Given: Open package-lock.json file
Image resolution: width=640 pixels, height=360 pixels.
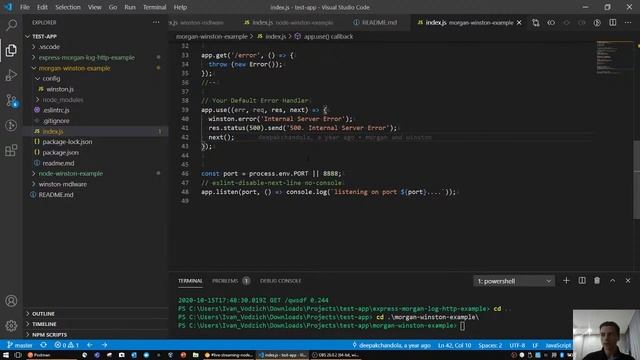Looking at the screenshot, I should coord(67,142).
